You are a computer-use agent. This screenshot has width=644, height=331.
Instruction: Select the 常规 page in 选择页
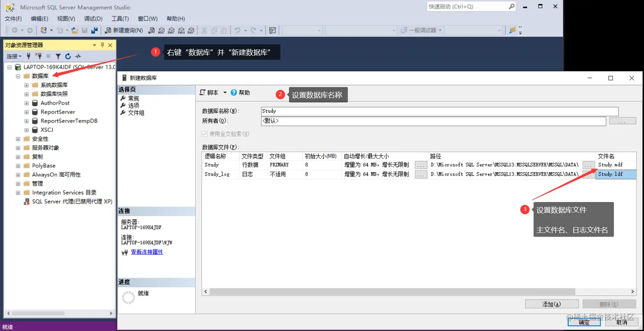[x=133, y=98]
